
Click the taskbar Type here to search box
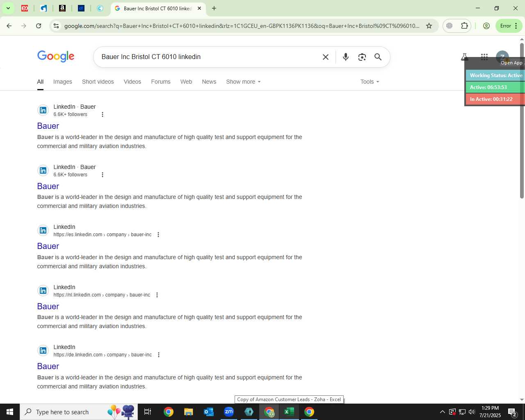coord(78,412)
